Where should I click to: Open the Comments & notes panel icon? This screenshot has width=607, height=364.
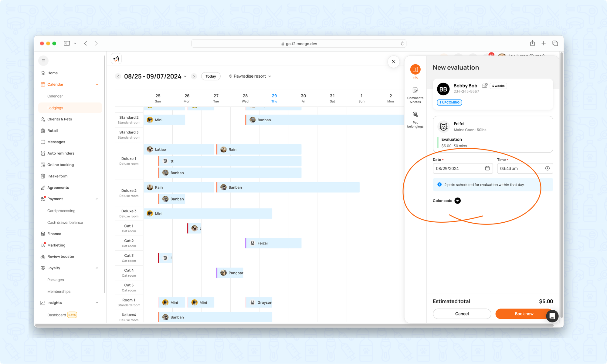click(x=415, y=90)
